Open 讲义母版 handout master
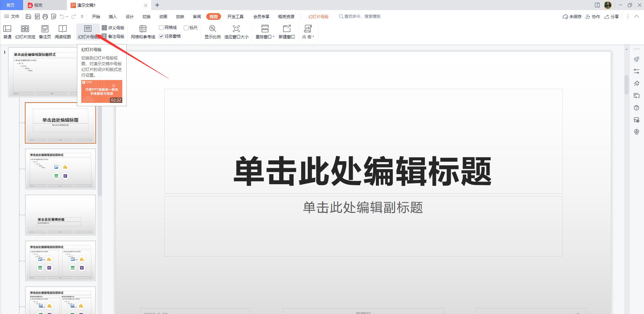The width and height of the screenshot is (644, 314). point(113,28)
